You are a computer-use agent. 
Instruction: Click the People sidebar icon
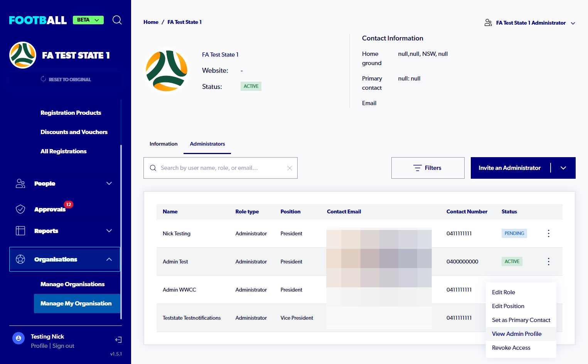[x=20, y=183]
